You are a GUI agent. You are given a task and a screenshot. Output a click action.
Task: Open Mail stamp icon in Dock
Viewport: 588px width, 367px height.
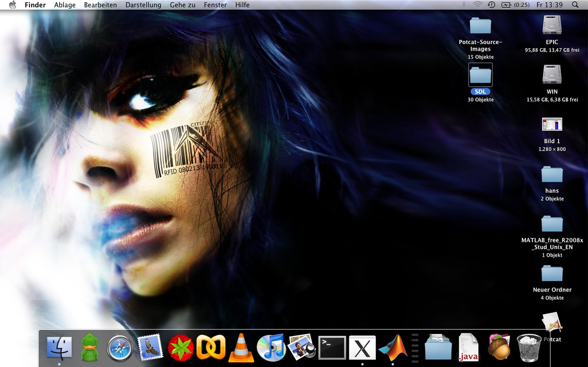click(150, 348)
